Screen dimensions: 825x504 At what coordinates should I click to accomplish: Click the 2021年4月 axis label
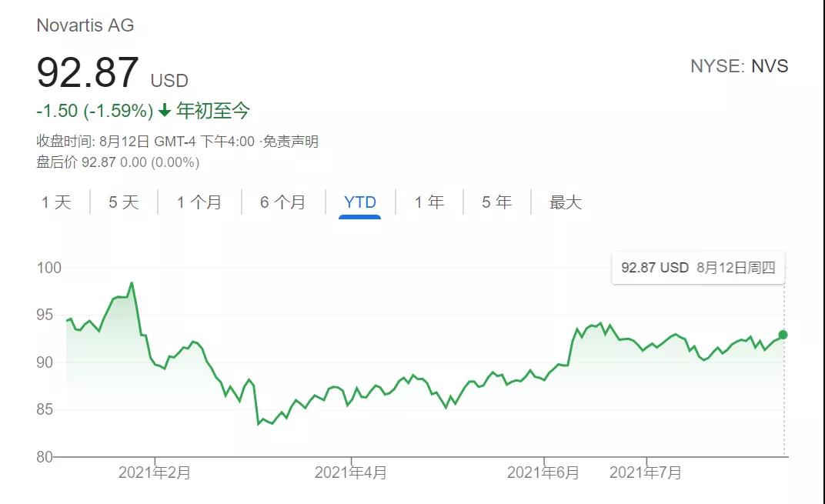[351, 472]
